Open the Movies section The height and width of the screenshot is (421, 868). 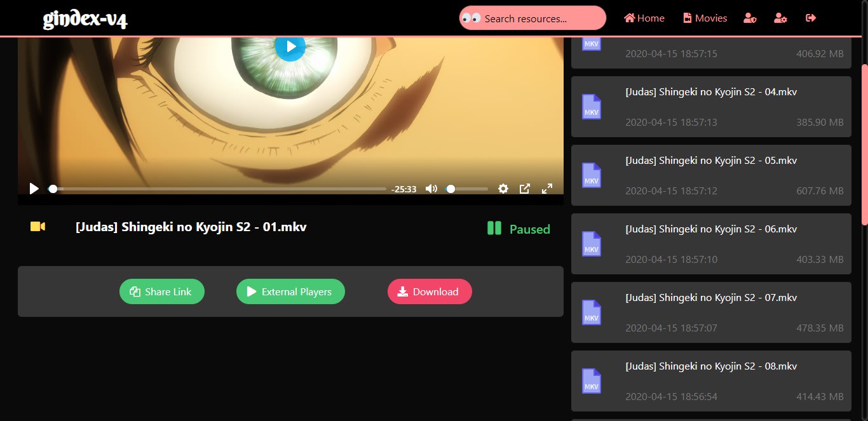point(705,18)
